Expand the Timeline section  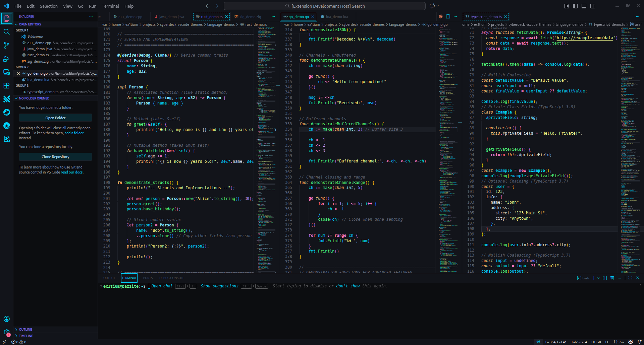point(26,336)
